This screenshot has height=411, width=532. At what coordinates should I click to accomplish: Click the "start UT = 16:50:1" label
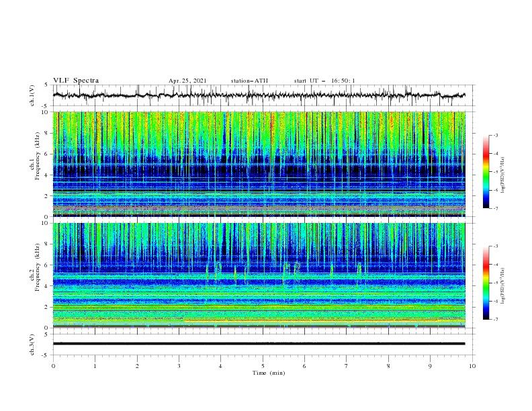324,81
